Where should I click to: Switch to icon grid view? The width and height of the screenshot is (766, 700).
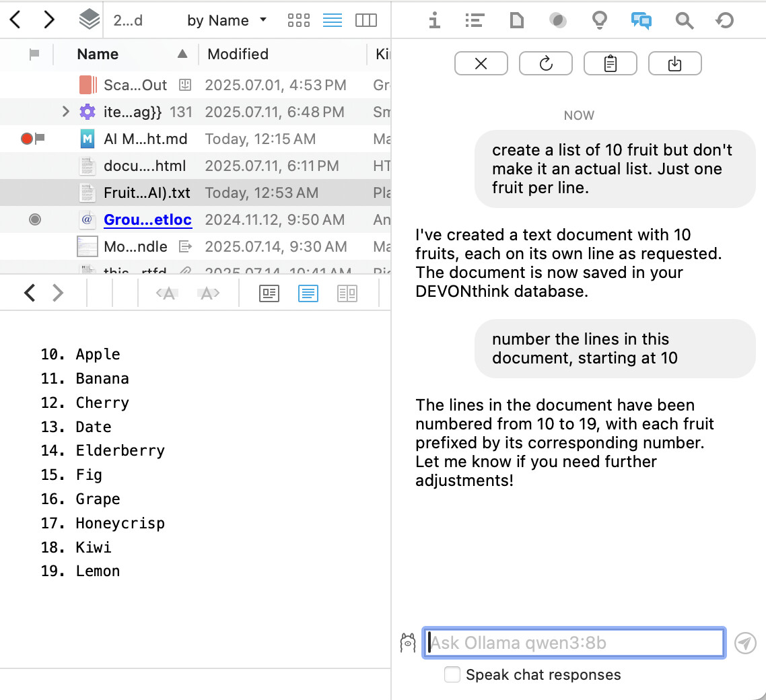(298, 20)
